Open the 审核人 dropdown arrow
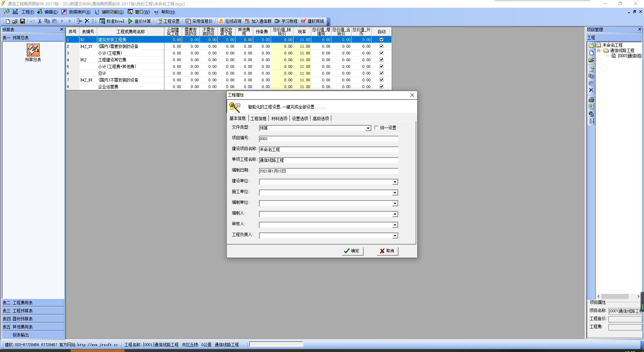The height and width of the screenshot is (352, 644). coord(395,225)
